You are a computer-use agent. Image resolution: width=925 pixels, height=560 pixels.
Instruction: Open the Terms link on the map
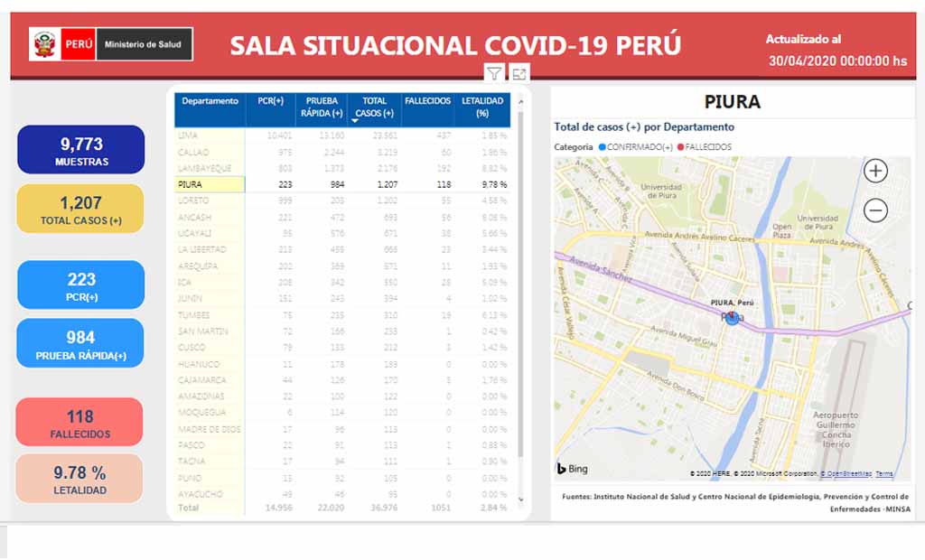(x=883, y=474)
